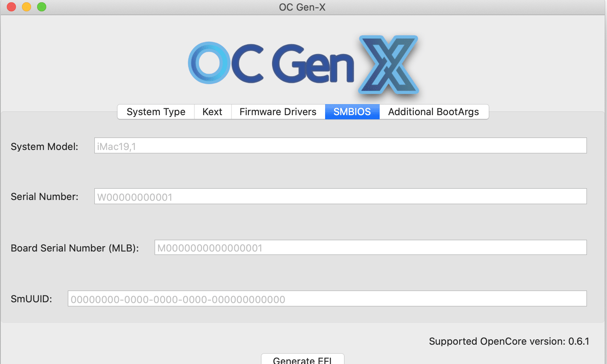Close the OC Gen-X window
Viewport: 607px width, 364px height.
pos(11,7)
